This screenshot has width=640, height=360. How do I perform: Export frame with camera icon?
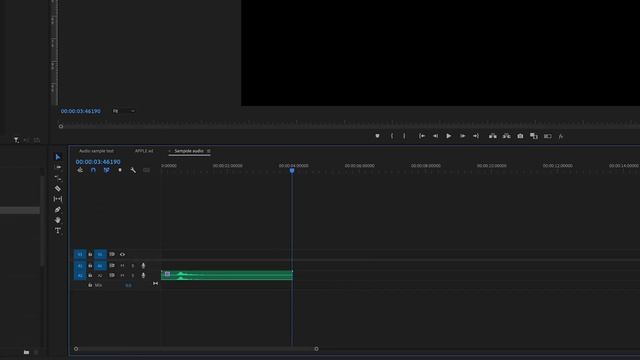520,136
